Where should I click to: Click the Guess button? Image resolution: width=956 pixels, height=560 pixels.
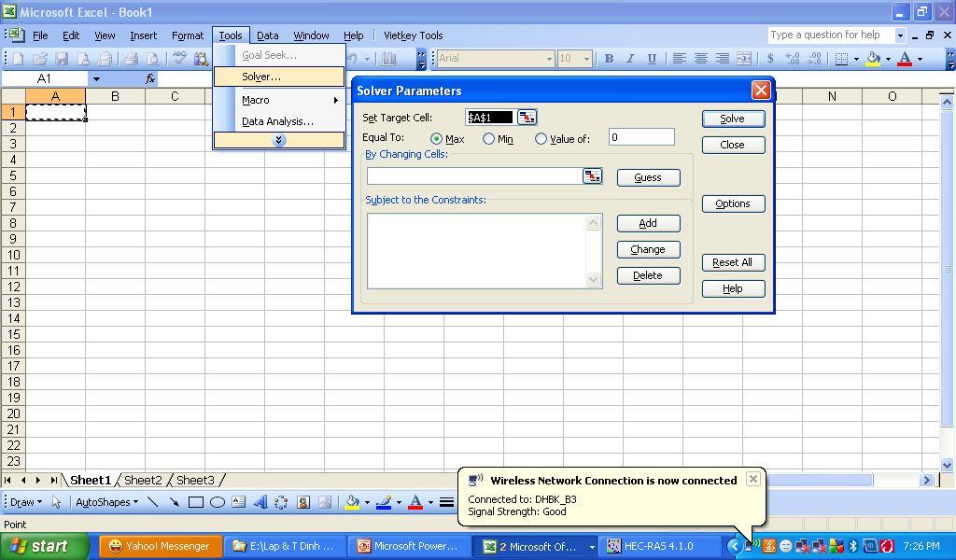click(648, 177)
